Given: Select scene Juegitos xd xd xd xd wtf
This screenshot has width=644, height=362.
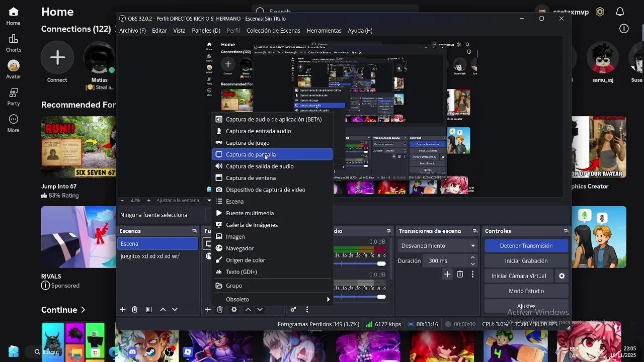Looking at the screenshot, I should (x=158, y=256).
